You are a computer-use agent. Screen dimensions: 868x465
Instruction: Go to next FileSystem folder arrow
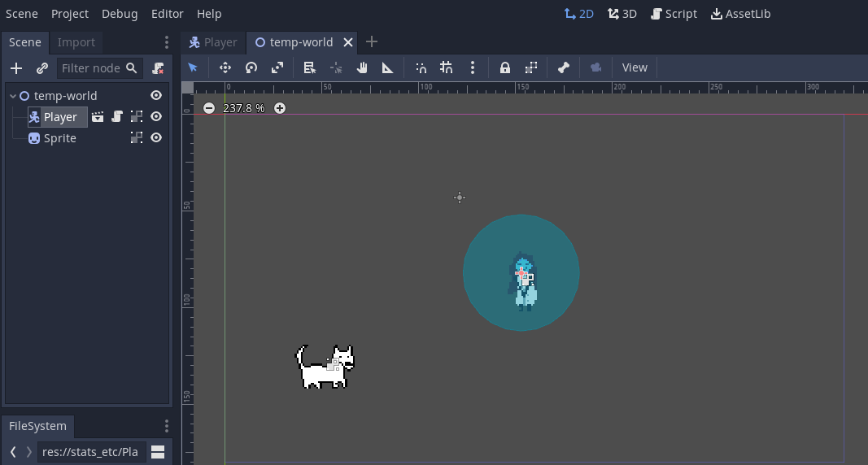28,452
